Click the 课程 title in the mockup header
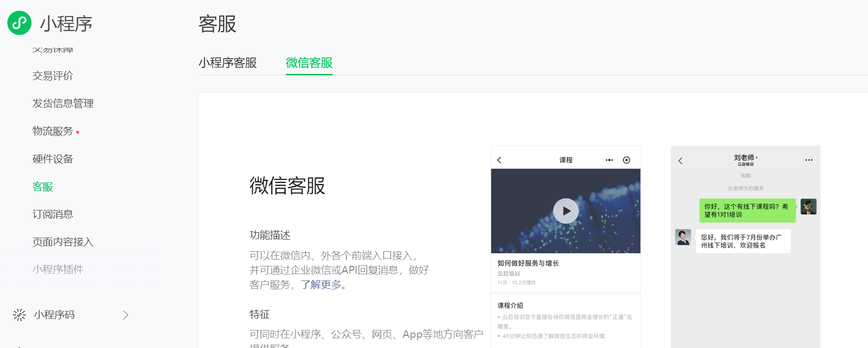The image size is (868, 348). point(566,160)
